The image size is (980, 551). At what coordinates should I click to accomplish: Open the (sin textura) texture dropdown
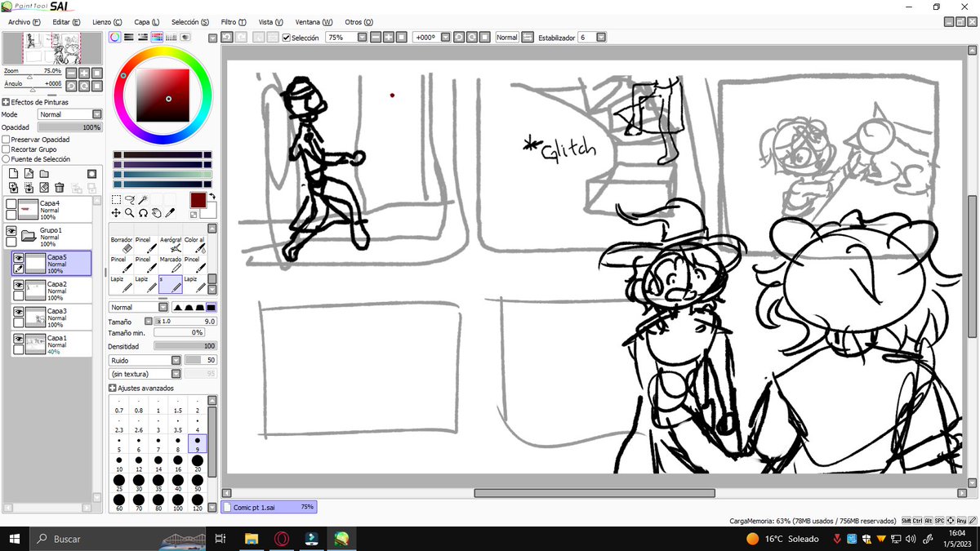(145, 374)
